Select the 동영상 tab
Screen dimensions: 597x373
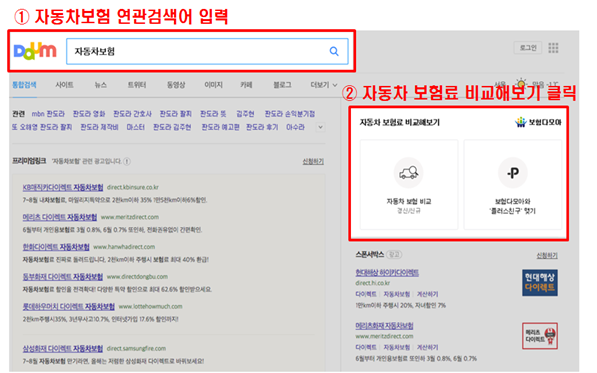pos(176,85)
